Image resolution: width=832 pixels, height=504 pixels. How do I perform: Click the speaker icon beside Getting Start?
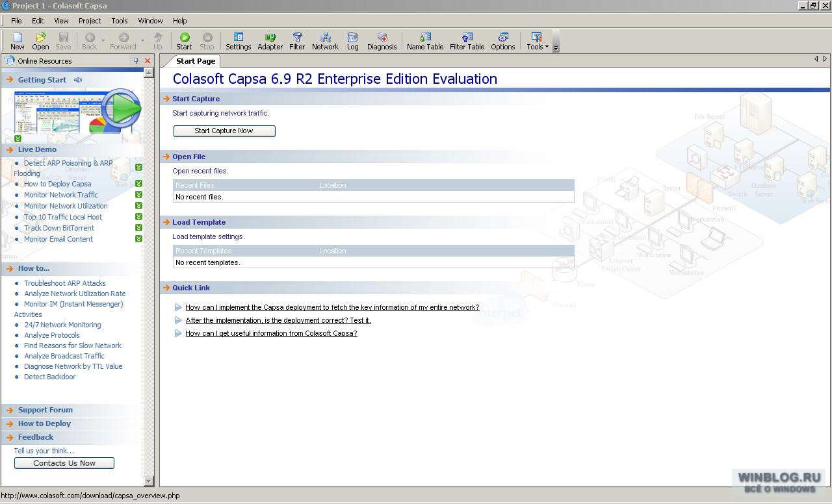pos(78,80)
